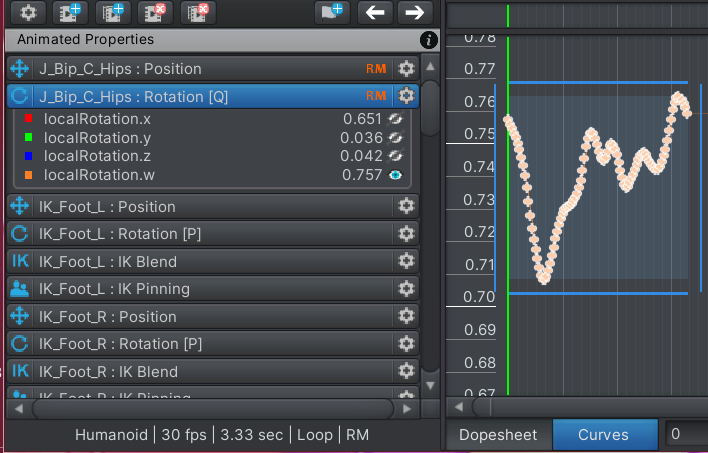Open gear menu for IK_Foot_L Rotation [P]

pyautogui.click(x=406, y=234)
